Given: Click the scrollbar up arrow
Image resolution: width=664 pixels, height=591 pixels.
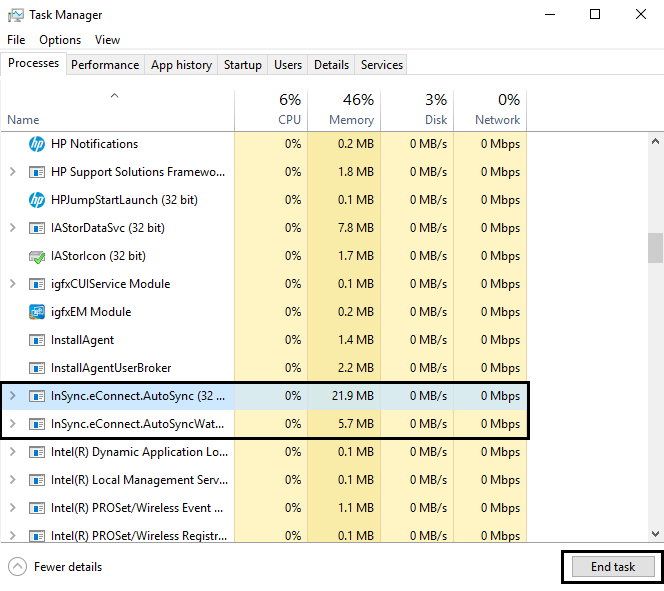Looking at the screenshot, I should point(655,141).
